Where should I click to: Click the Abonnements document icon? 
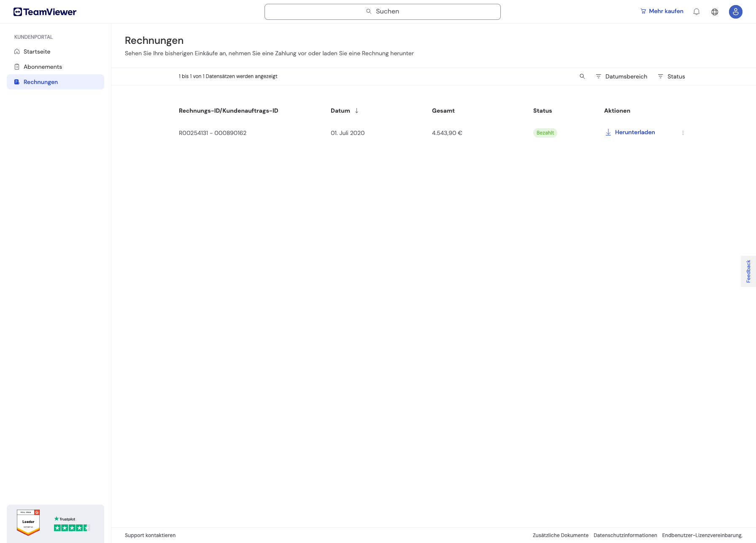click(16, 67)
